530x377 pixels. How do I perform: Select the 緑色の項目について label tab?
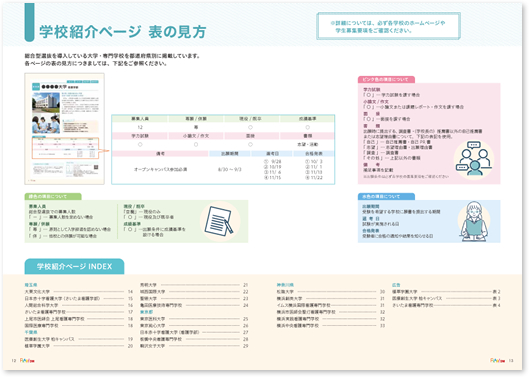click(x=53, y=196)
